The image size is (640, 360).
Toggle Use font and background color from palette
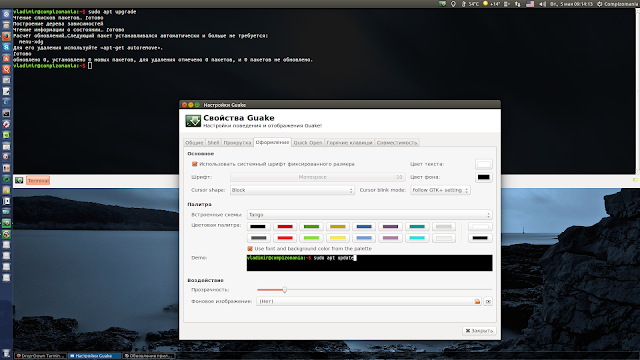pos(250,249)
